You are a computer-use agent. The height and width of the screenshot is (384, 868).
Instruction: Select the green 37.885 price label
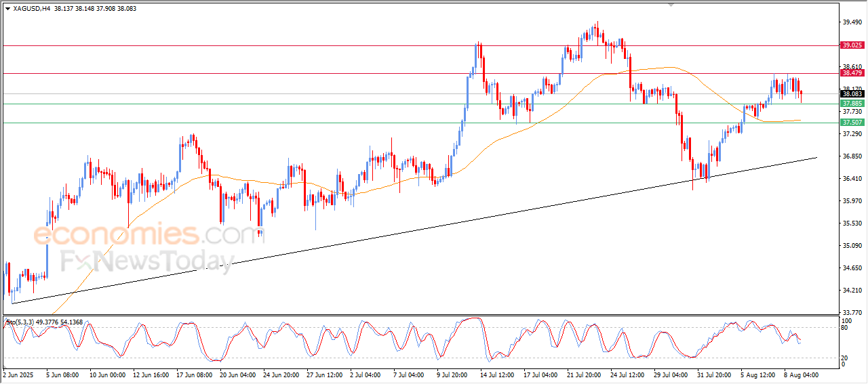tap(852, 103)
